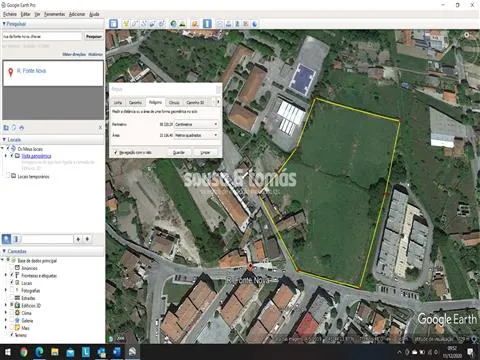Select the red map pin on R. Fonte Nova
Image resolution: width=480 pixels, height=360 pixels.
(x=250, y=266)
